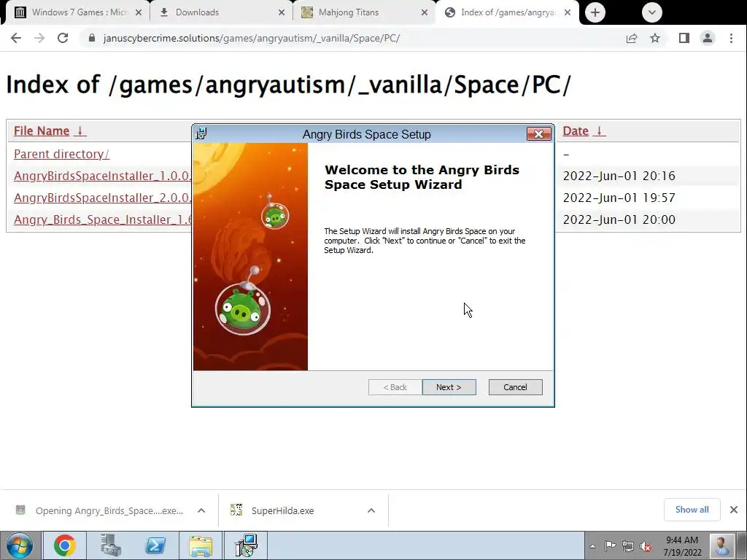747x560 pixels.
Task: Click the address bar URL
Action: [252, 38]
